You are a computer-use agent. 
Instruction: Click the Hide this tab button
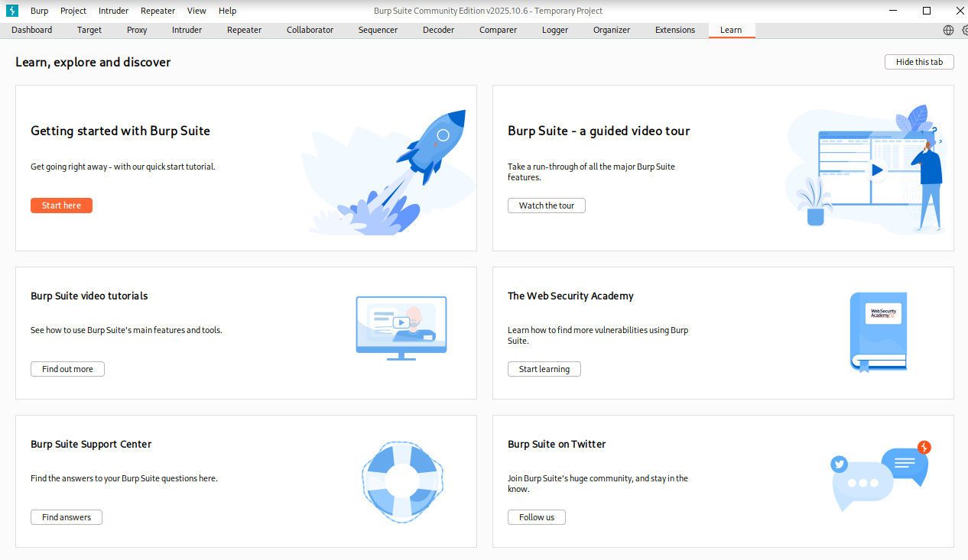coord(919,62)
